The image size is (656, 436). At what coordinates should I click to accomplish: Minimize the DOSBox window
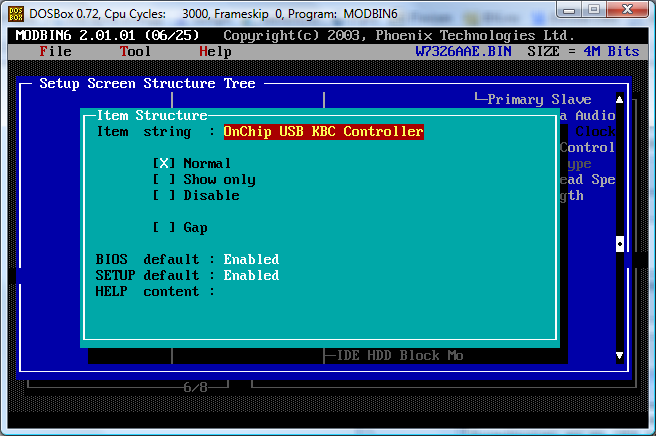point(569,10)
